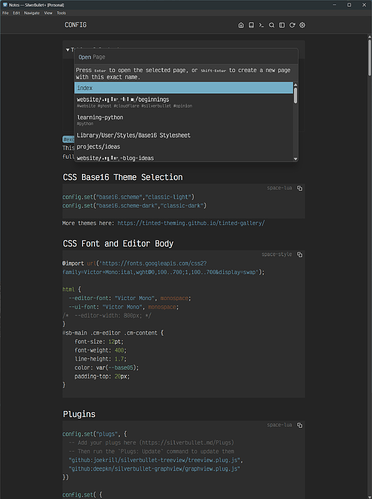Click the main editor scrollbar thumb
This screenshot has height=499, width=372.
tap(369, 57)
